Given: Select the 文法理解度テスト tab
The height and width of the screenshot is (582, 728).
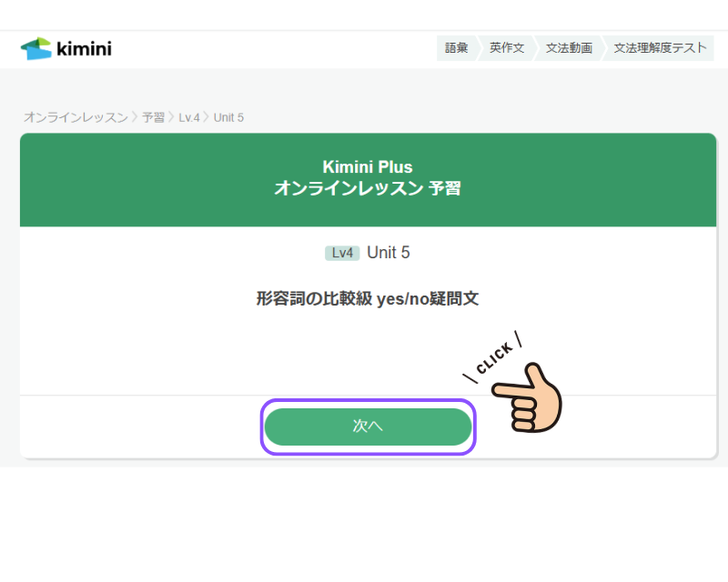Looking at the screenshot, I should (660, 48).
